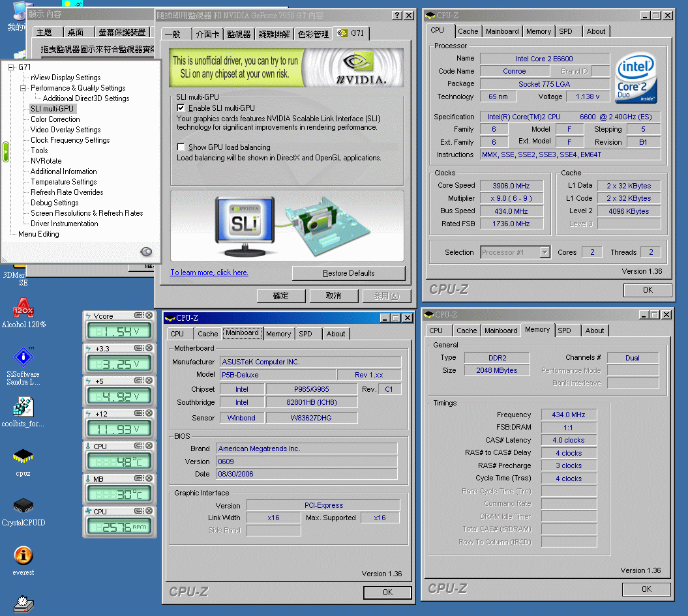Open the Alcohol 120% desktop icon
Image resolution: width=688 pixels, height=616 pixels.
23,313
